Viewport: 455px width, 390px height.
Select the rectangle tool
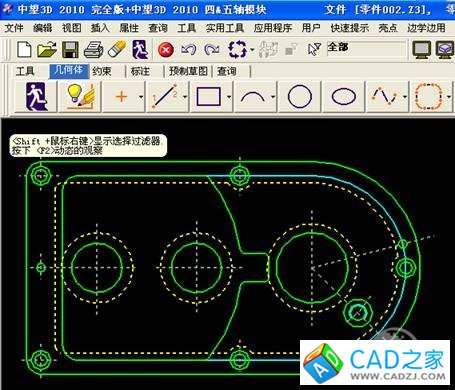point(209,97)
